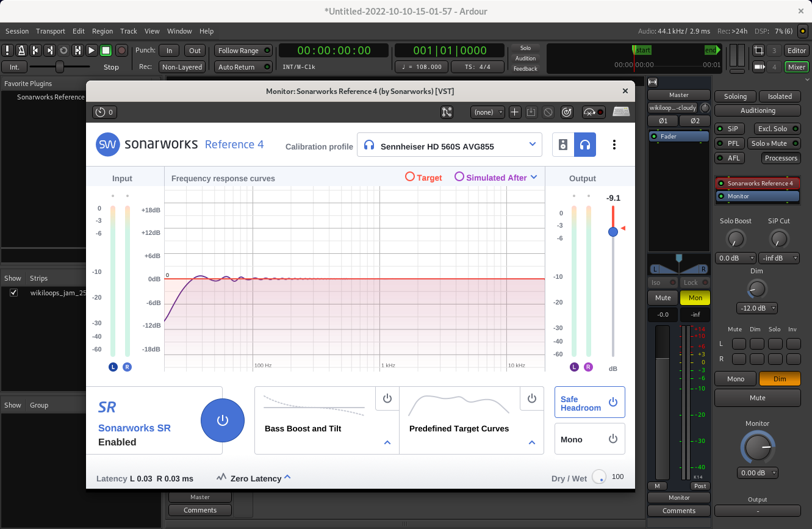Adjust the Sonarworks output gain slider handle

click(x=613, y=231)
